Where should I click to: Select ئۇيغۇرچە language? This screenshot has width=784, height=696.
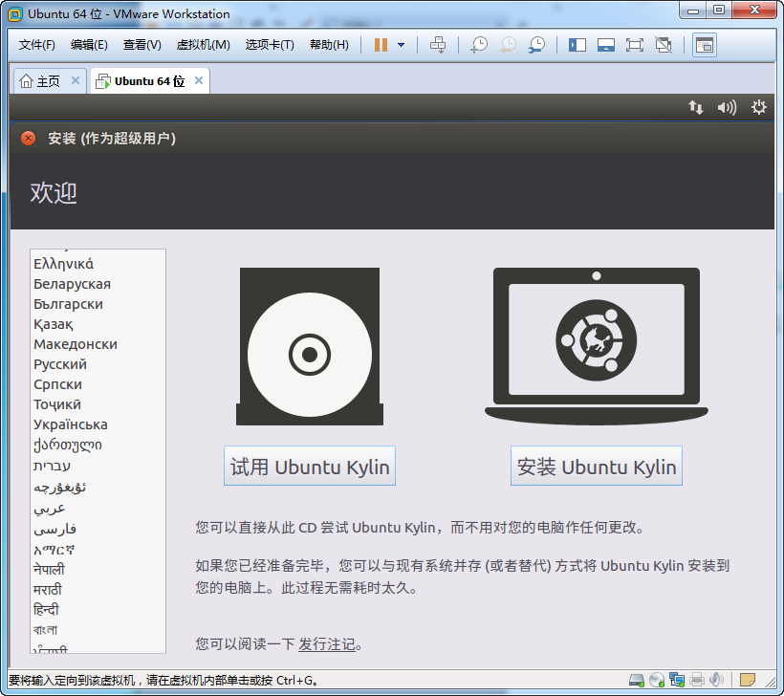pos(59,487)
